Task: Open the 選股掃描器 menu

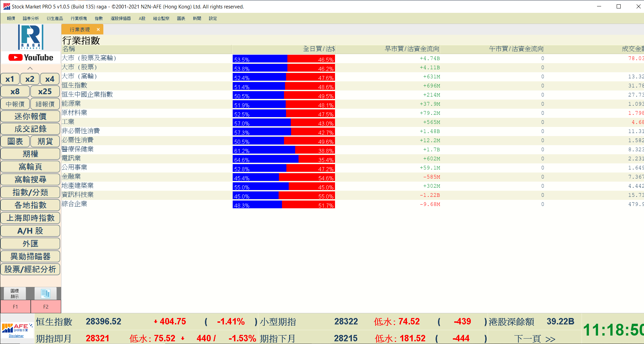Action: click(121, 19)
